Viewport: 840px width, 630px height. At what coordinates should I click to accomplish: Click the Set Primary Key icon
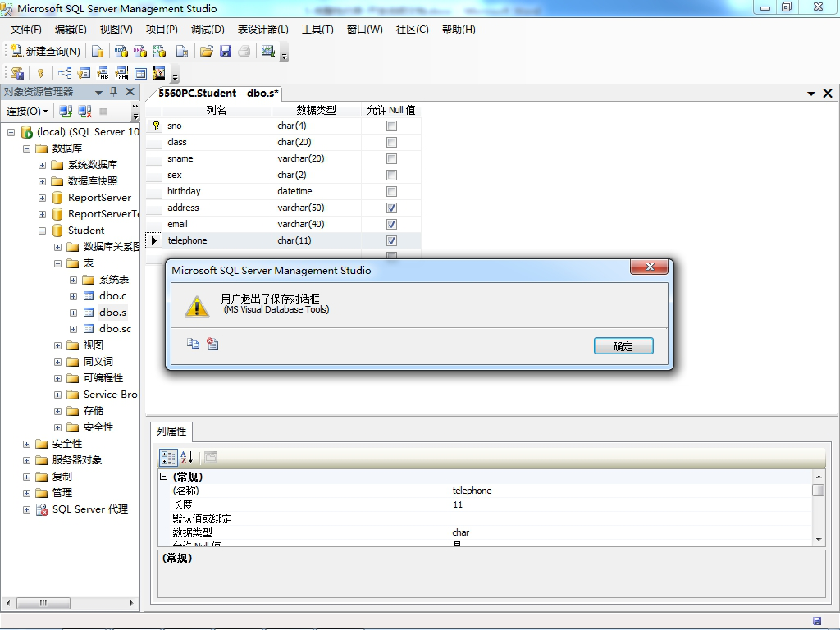41,73
